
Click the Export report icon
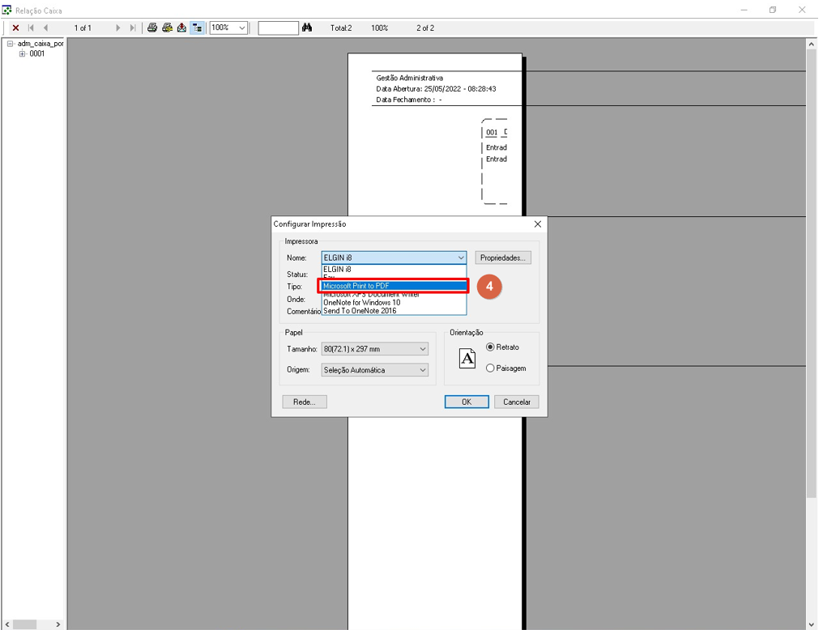click(182, 28)
